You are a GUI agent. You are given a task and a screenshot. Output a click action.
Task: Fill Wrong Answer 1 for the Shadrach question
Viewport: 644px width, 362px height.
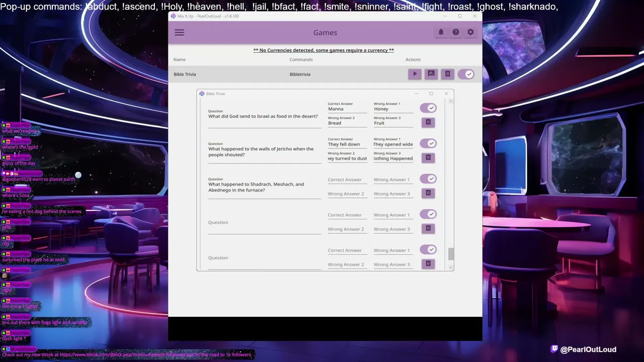(x=393, y=179)
